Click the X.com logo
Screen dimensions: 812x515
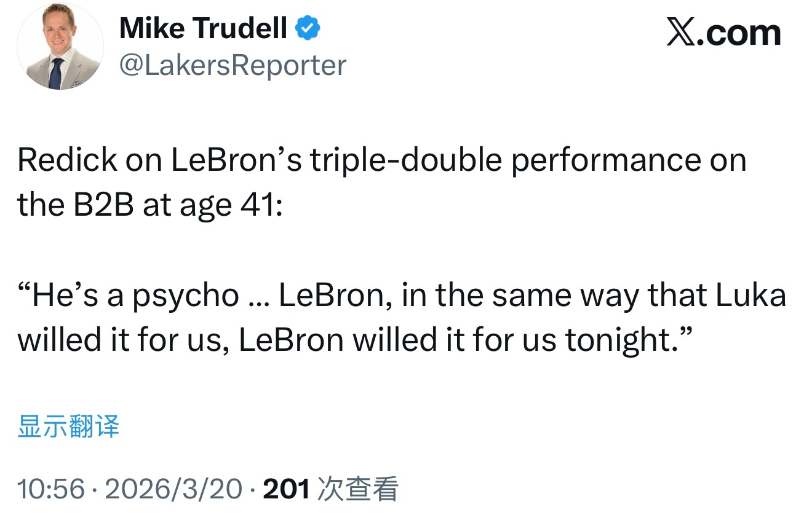[x=723, y=33]
